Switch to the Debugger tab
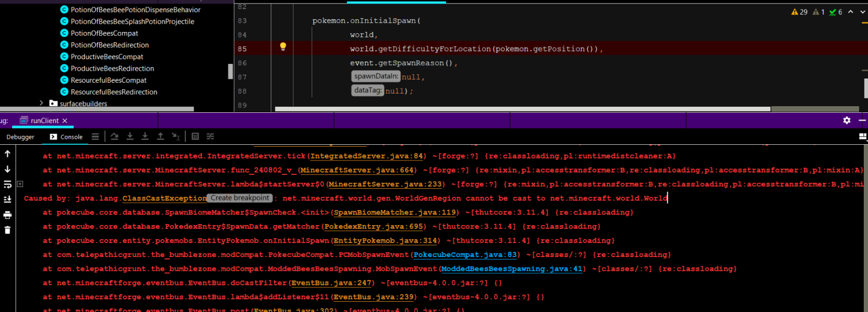868x312 pixels. point(20,137)
